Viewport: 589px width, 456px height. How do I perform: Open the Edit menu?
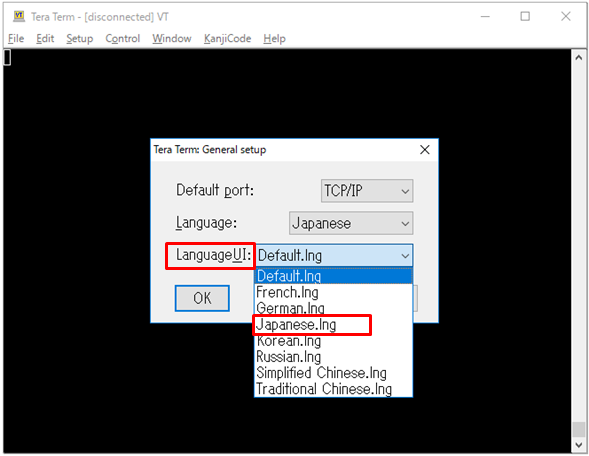[45, 38]
